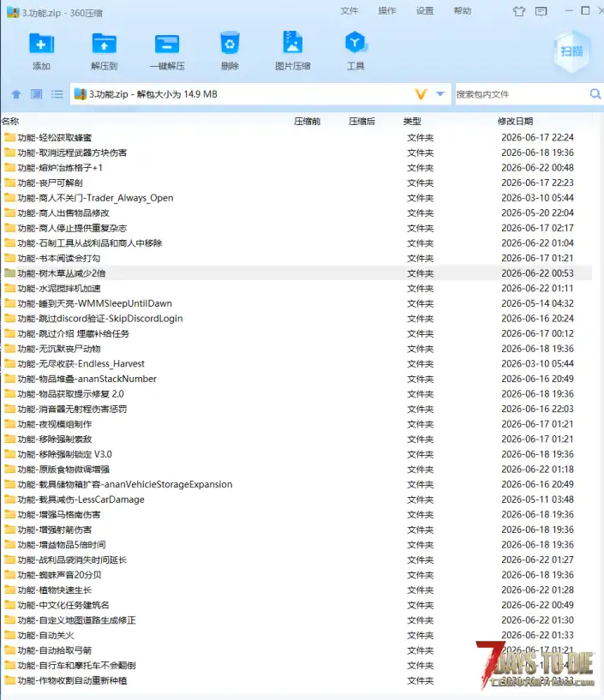Select row 功能-移除强制锁定 V3.0
The width and height of the screenshot is (604, 700).
tap(297, 454)
